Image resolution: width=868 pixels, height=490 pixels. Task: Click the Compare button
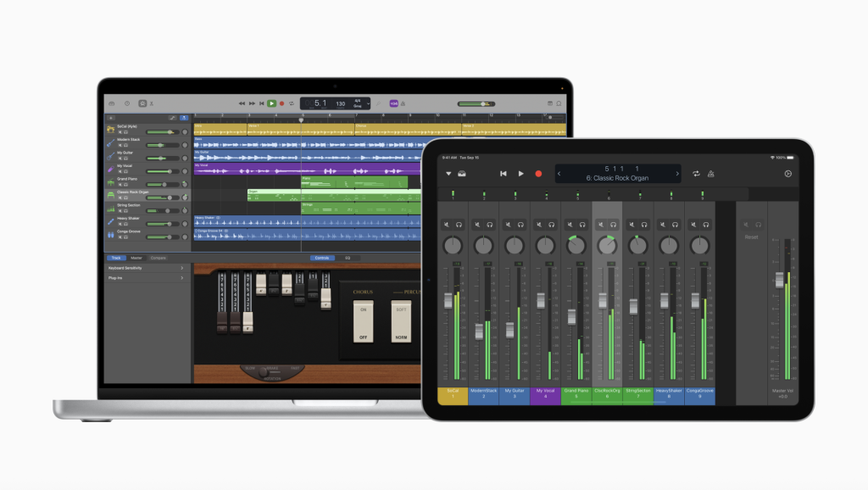158,258
